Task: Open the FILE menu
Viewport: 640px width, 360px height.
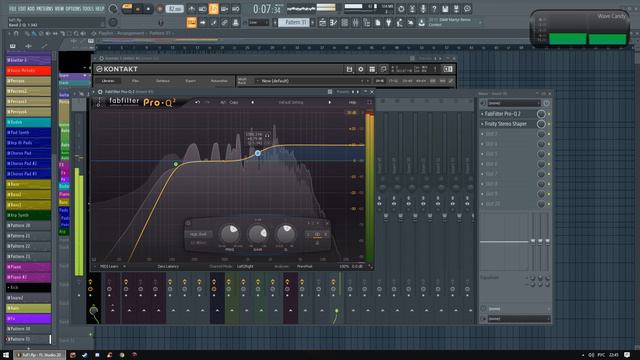Action: pos(13,9)
